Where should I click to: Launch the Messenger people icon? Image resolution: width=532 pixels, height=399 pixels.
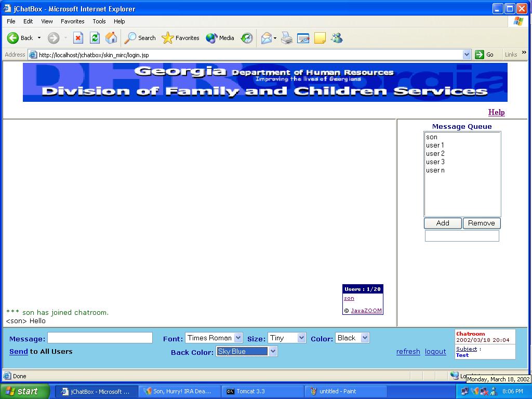pyautogui.click(x=337, y=38)
